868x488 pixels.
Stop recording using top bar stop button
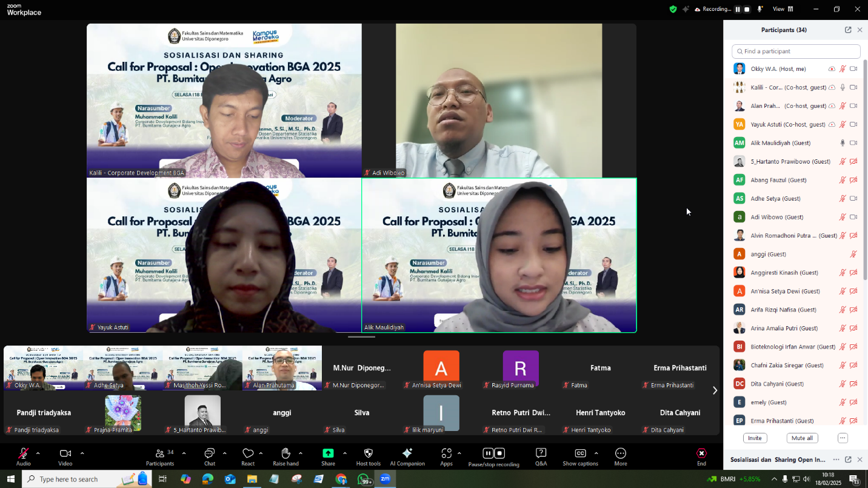[x=747, y=9]
